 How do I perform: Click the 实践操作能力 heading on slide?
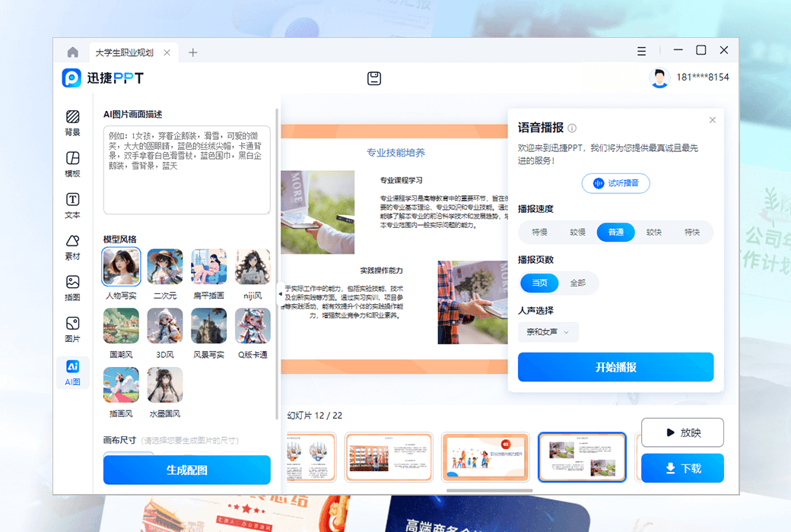coord(381,271)
